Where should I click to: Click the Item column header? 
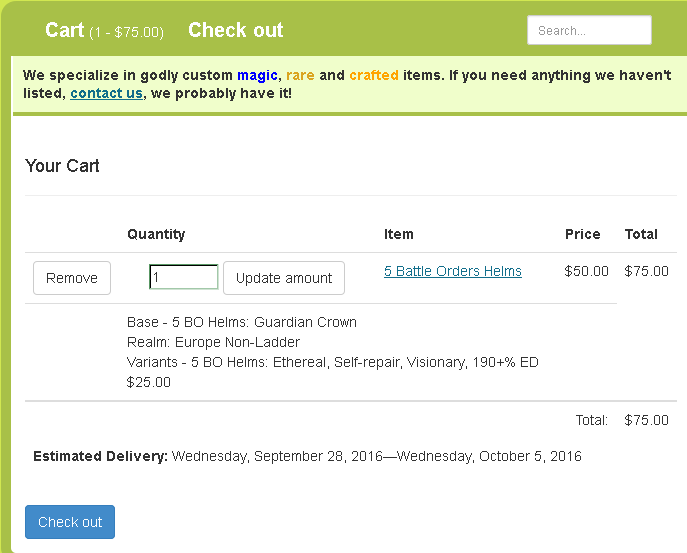[399, 234]
